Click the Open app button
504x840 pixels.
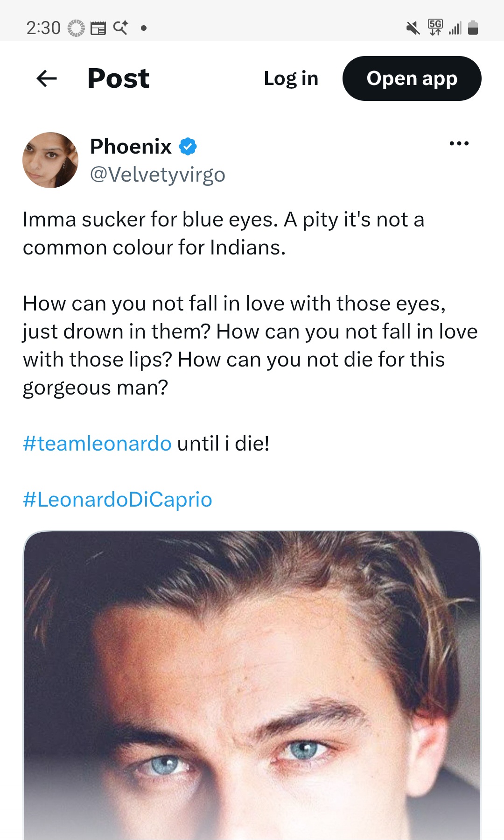click(412, 78)
